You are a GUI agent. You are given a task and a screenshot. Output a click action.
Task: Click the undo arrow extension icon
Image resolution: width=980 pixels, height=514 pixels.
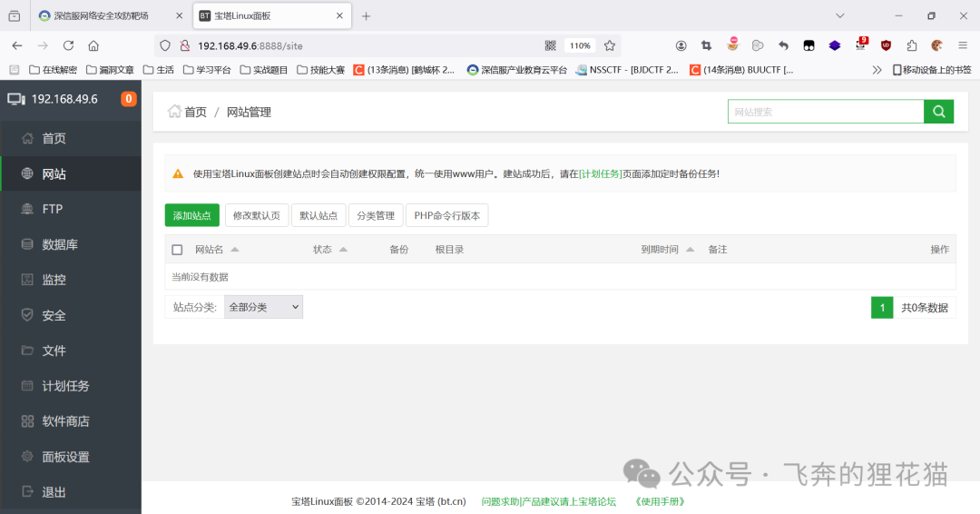(x=783, y=45)
